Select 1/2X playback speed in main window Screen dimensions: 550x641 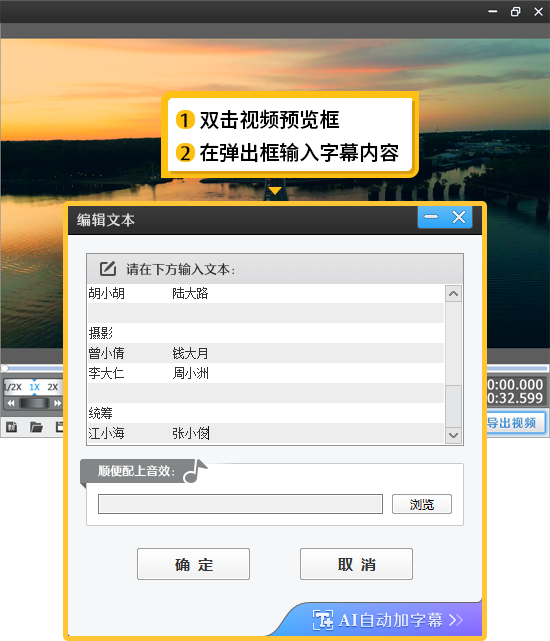point(13,387)
